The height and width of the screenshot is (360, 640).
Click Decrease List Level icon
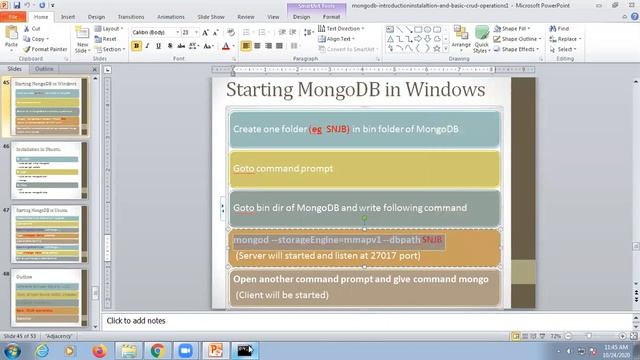pyautogui.click(x=282, y=32)
